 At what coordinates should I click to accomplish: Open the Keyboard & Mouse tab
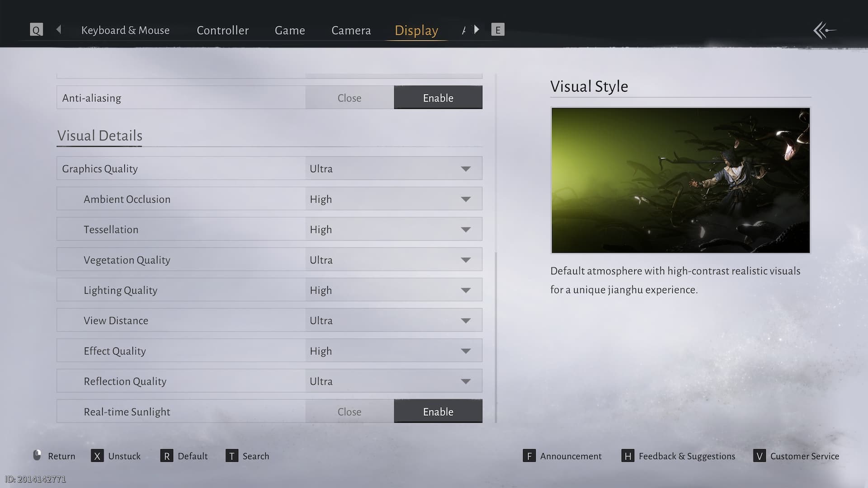pyautogui.click(x=125, y=30)
